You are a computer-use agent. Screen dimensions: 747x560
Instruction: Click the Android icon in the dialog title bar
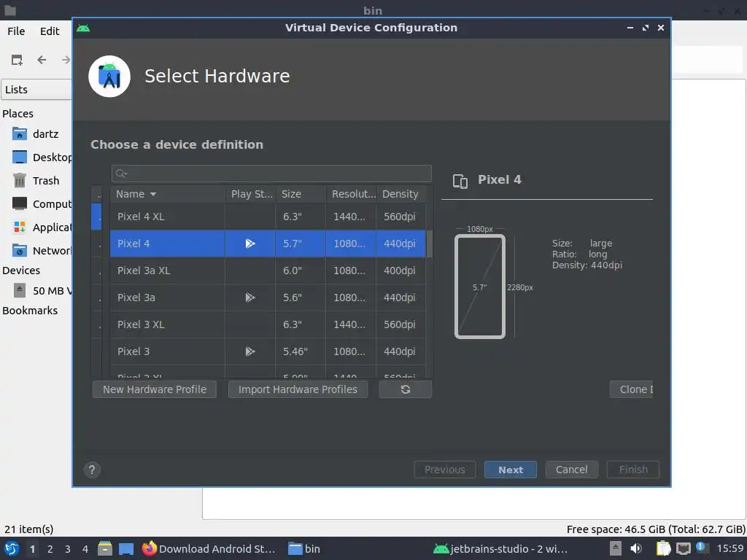(x=83, y=28)
